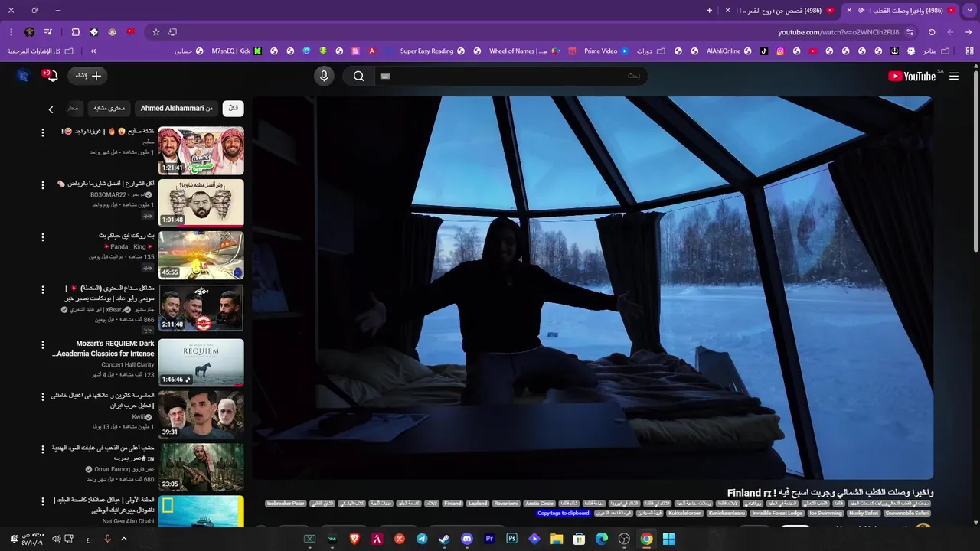The width and height of the screenshot is (980, 551).
Task: Open the 2:11:40 video thumbnail
Action: click(x=201, y=308)
